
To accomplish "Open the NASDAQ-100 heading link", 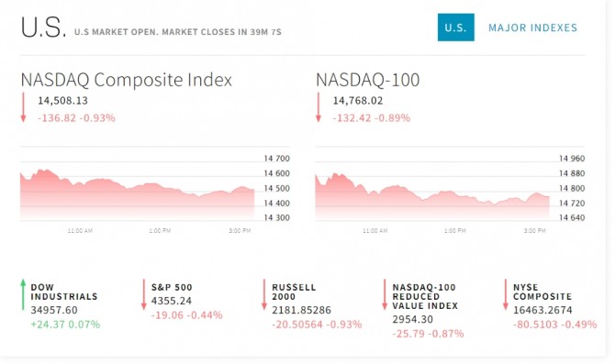I will point(367,80).
